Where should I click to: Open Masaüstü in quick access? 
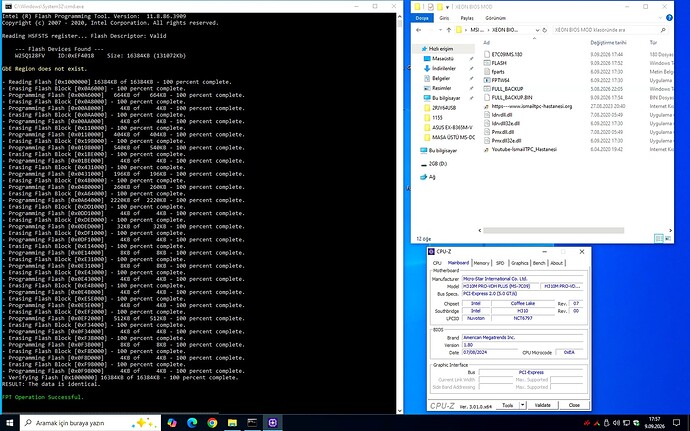tap(442, 59)
